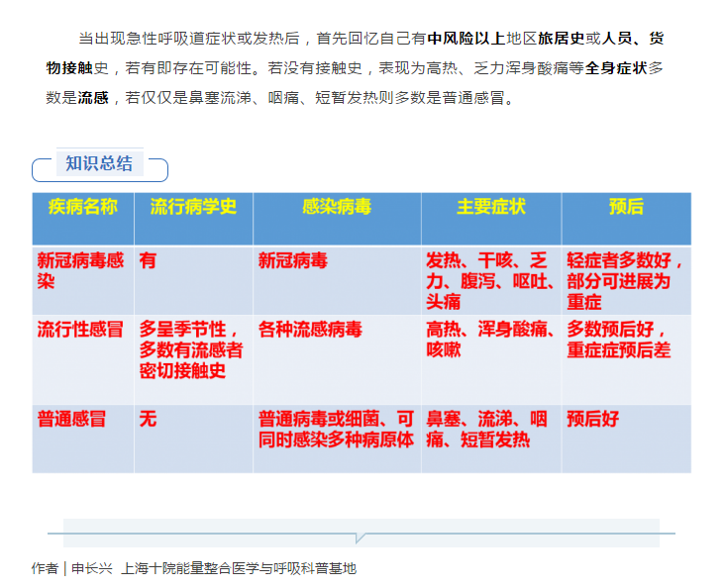Select the 主要症状 column header
Image resolution: width=724 pixels, height=588 pixels.
tap(491, 219)
